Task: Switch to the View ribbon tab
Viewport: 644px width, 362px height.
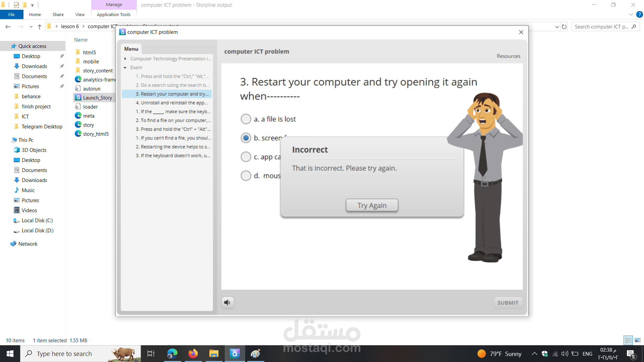Action: (x=80, y=14)
